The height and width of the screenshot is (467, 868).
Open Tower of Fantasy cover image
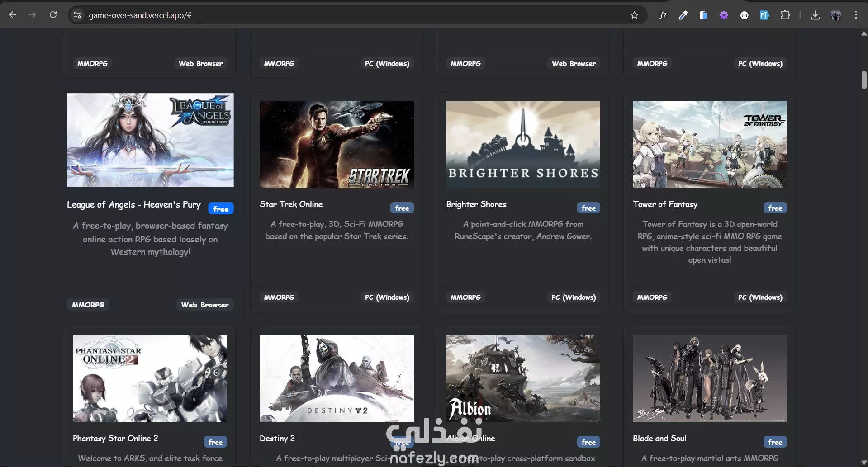(710, 145)
